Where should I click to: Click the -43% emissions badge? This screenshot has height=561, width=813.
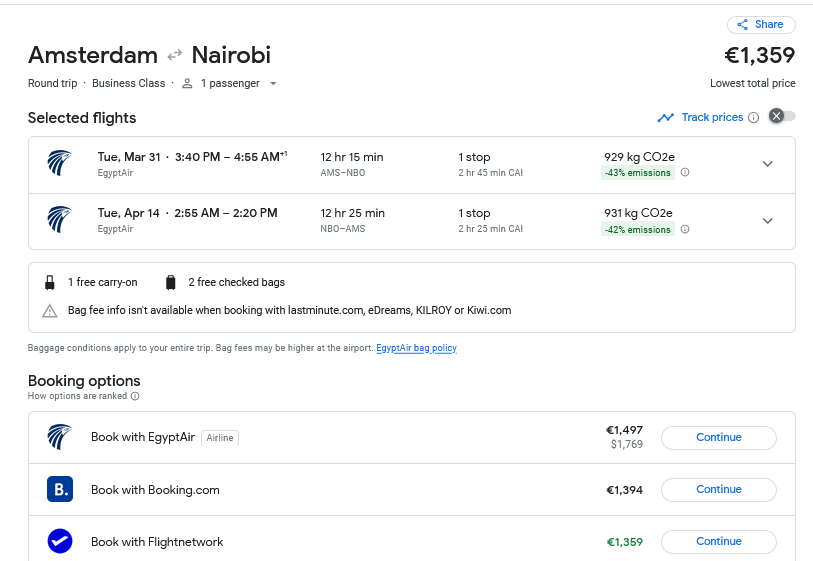coord(637,173)
